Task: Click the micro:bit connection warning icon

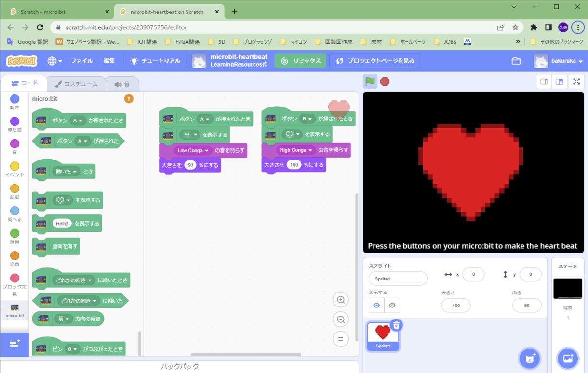Action: [129, 98]
